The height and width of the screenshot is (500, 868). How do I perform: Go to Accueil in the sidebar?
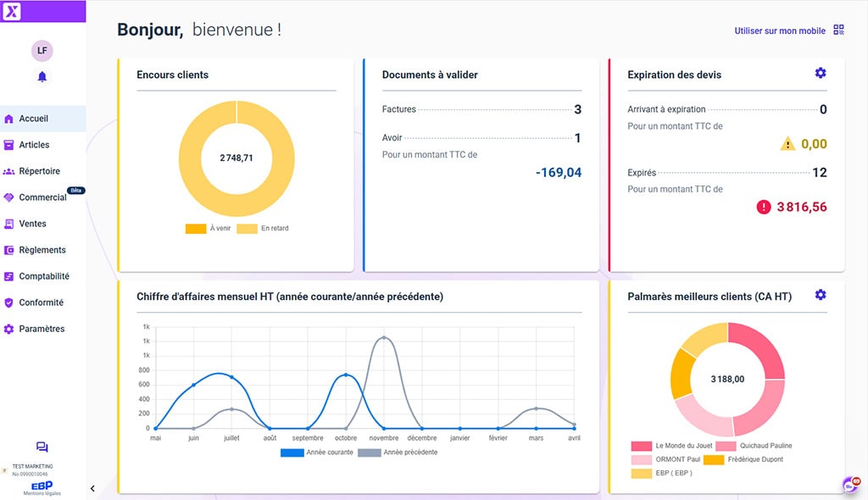pyautogui.click(x=42, y=119)
